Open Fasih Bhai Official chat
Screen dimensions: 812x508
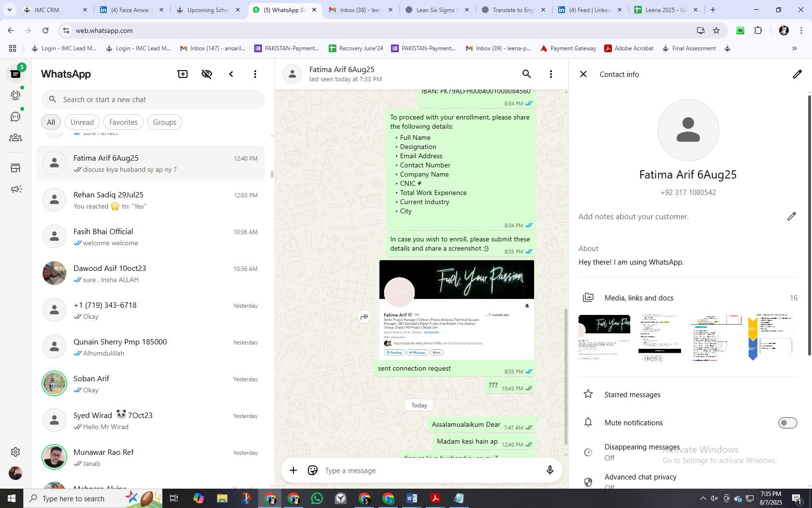click(151, 237)
